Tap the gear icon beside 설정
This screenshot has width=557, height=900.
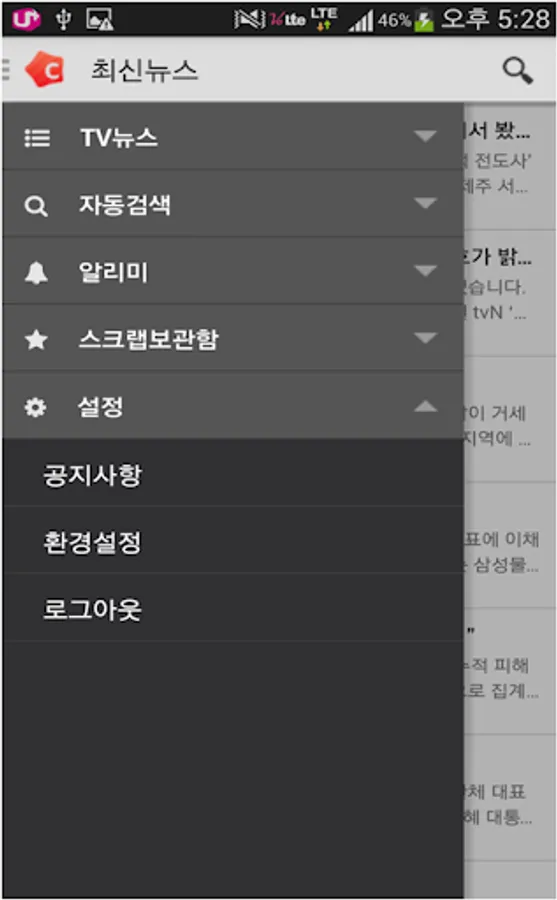point(36,407)
